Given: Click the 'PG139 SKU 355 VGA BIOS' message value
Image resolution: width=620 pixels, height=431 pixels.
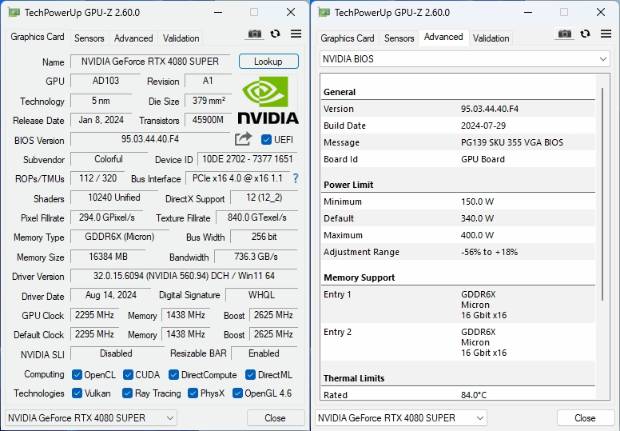Looking at the screenshot, I should click(512, 142).
